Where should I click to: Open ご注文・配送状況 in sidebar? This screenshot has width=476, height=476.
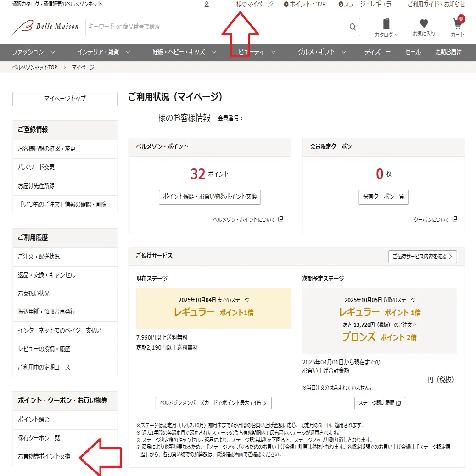[65, 257]
